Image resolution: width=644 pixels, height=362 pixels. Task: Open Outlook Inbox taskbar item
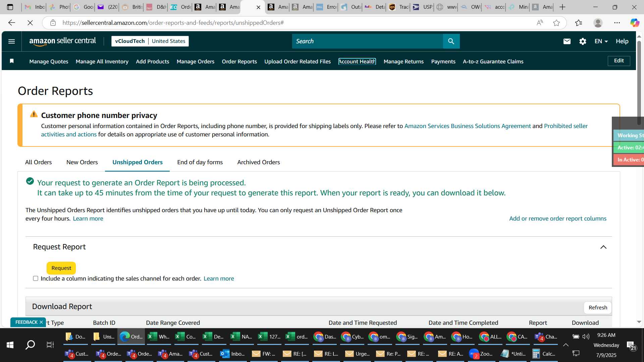233,354
